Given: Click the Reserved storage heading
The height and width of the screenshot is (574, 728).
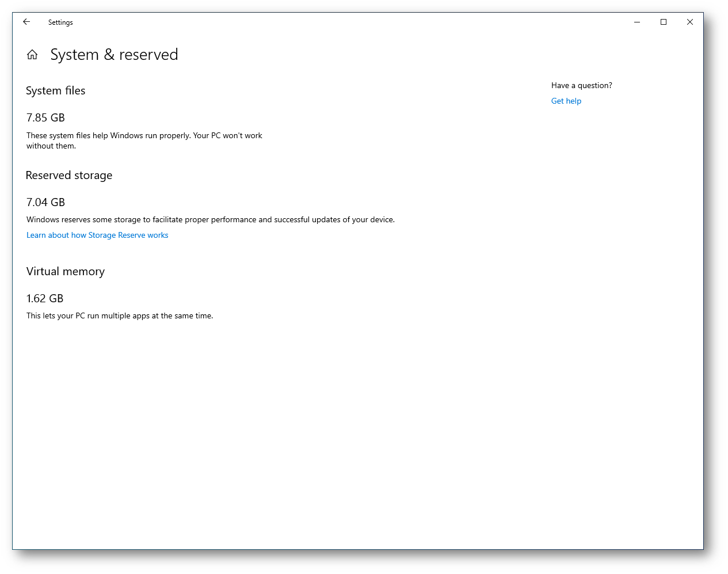Looking at the screenshot, I should click(69, 175).
